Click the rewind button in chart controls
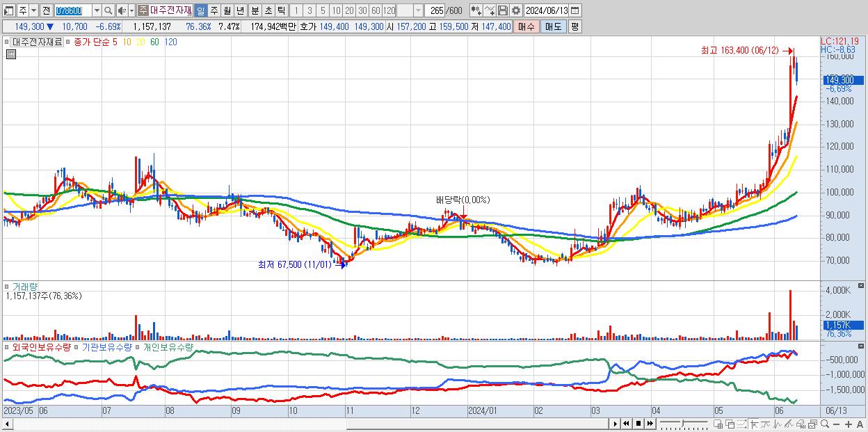This screenshot has height=432, width=868. [x=626, y=424]
